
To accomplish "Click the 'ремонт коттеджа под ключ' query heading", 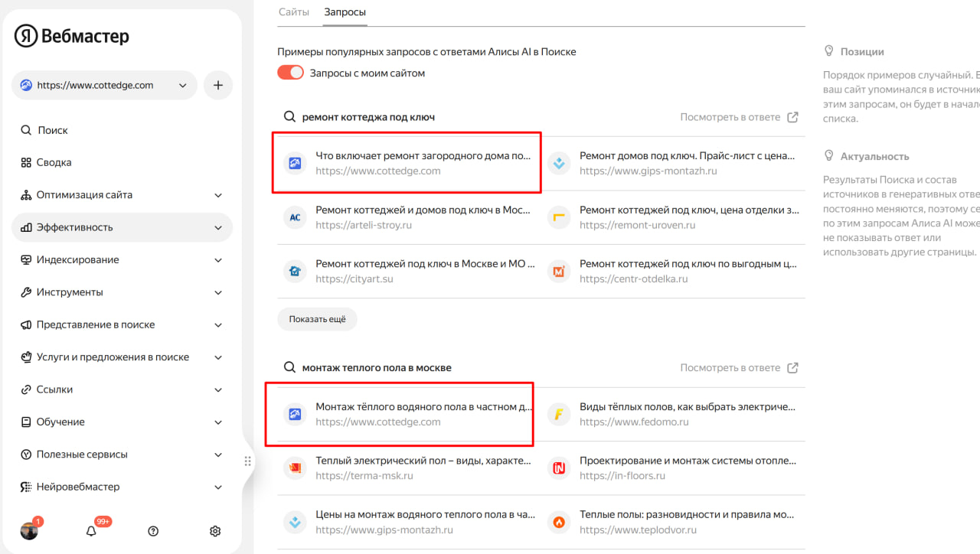I will coord(368,117).
